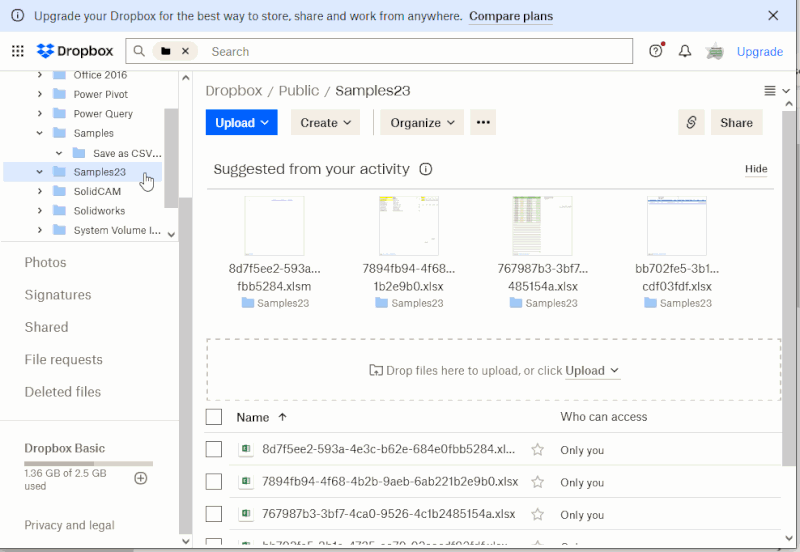Open the notifications bell
This screenshot has height=552, width=800.
(x=685, y=52)
